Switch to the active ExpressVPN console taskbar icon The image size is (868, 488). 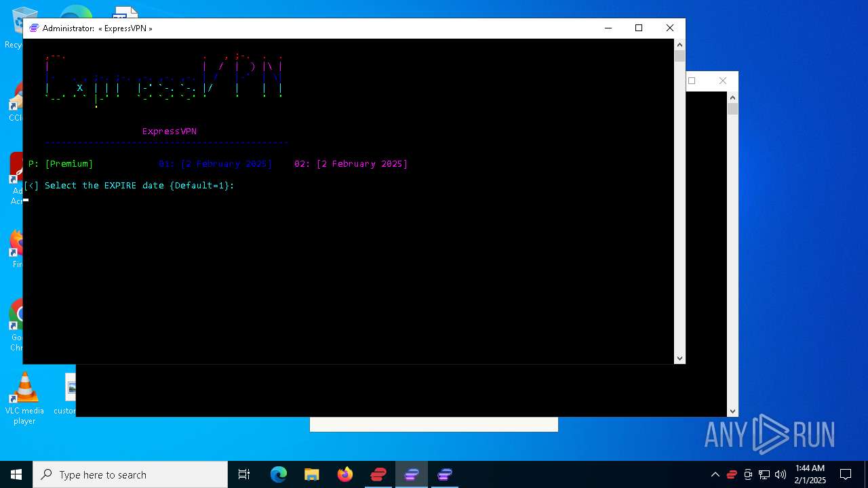(412, 474)
